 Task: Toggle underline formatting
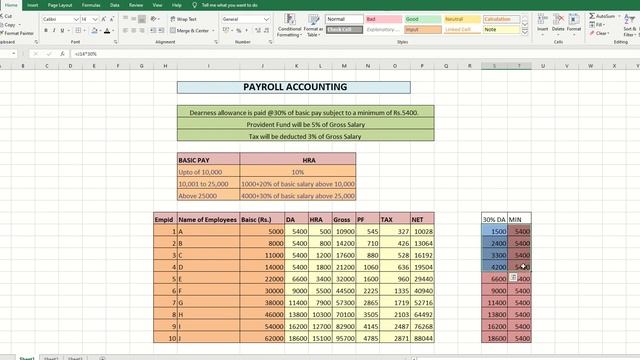click(x=62, y=31)
